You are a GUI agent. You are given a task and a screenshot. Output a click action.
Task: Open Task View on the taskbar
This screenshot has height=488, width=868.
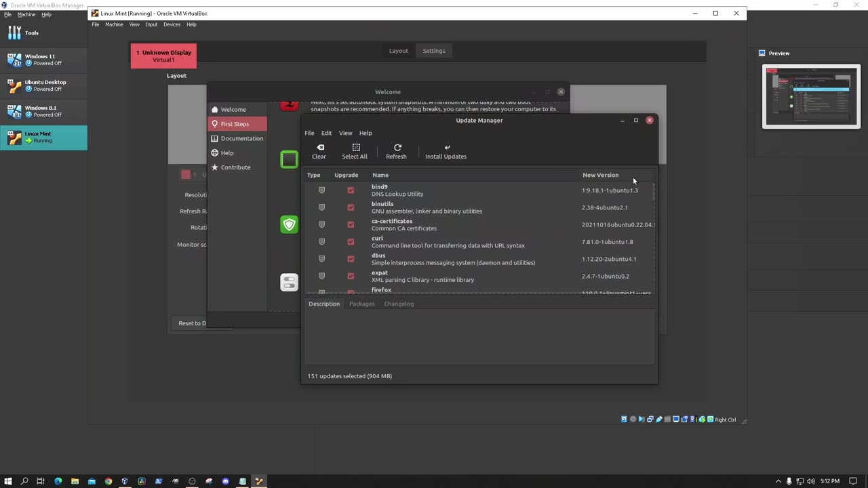click(41, 481)
